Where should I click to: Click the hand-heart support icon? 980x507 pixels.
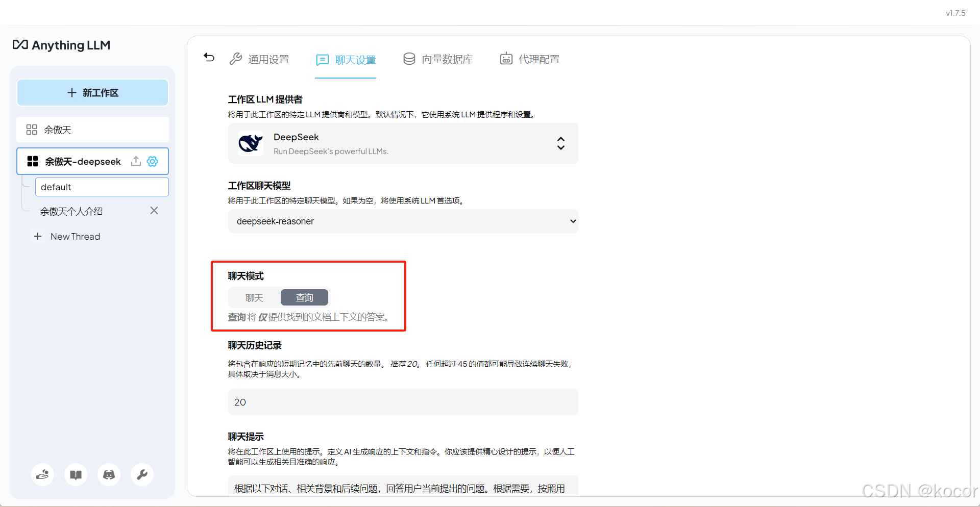coord(42,475)
